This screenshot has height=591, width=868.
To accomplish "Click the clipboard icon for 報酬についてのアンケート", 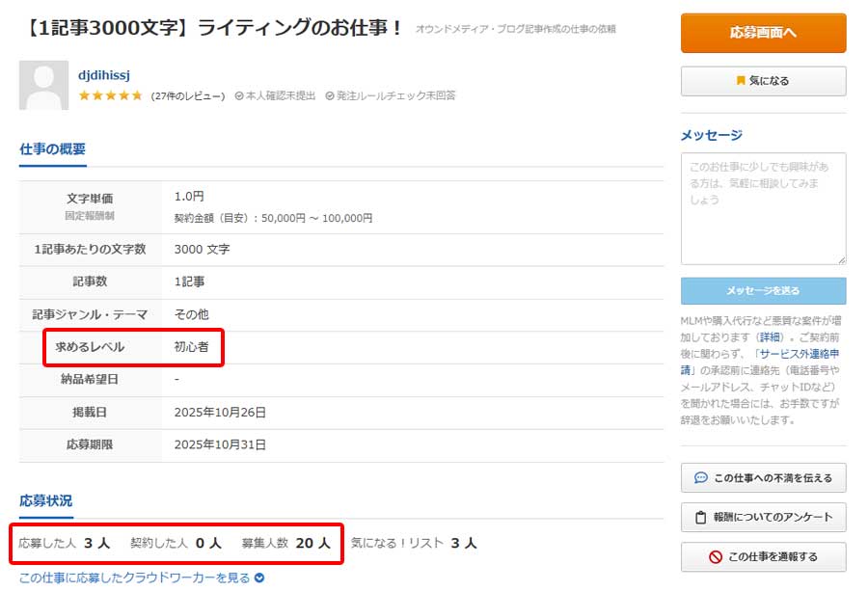I will tap(701, 517).
